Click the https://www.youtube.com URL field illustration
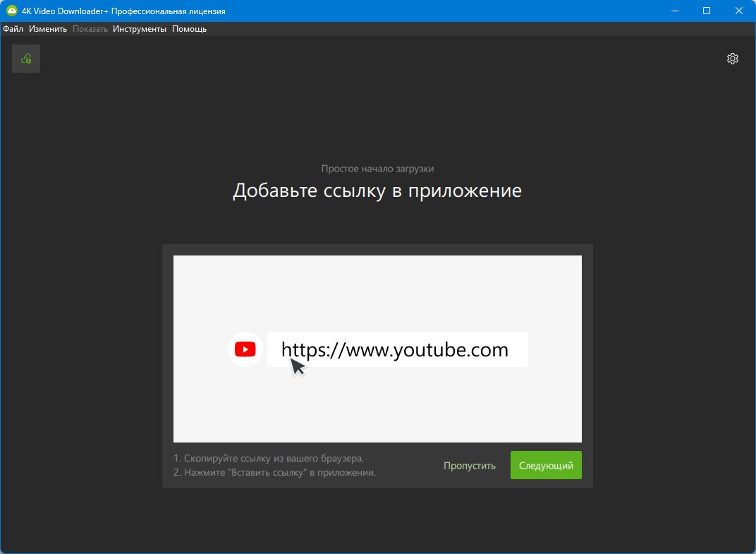Viewport: 756px width, 554px height. point(397,349)
